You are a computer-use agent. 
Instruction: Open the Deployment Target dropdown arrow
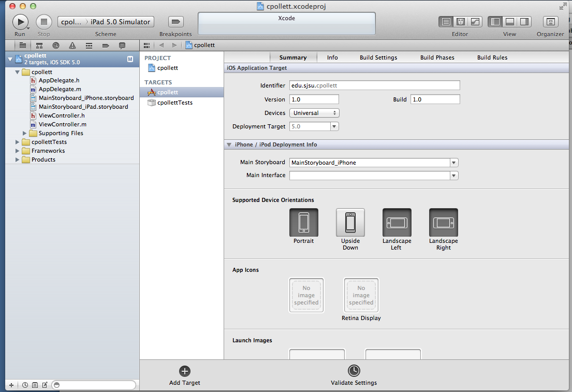[334, 127]
